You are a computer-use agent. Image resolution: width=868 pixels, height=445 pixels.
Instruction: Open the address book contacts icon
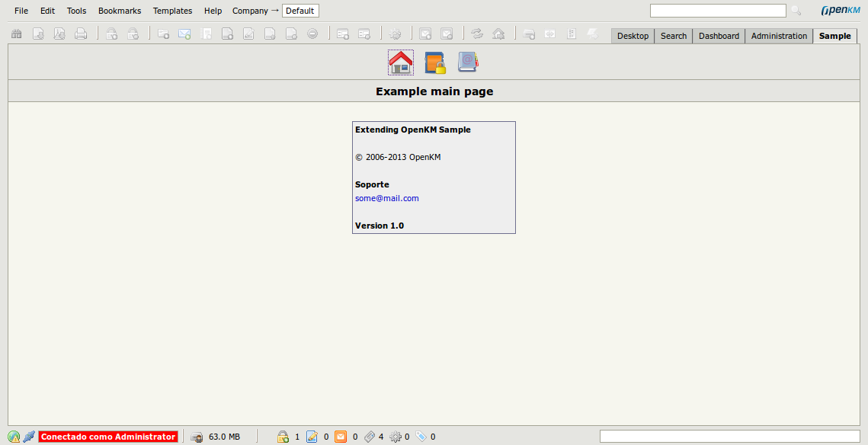tap(469, 62)
